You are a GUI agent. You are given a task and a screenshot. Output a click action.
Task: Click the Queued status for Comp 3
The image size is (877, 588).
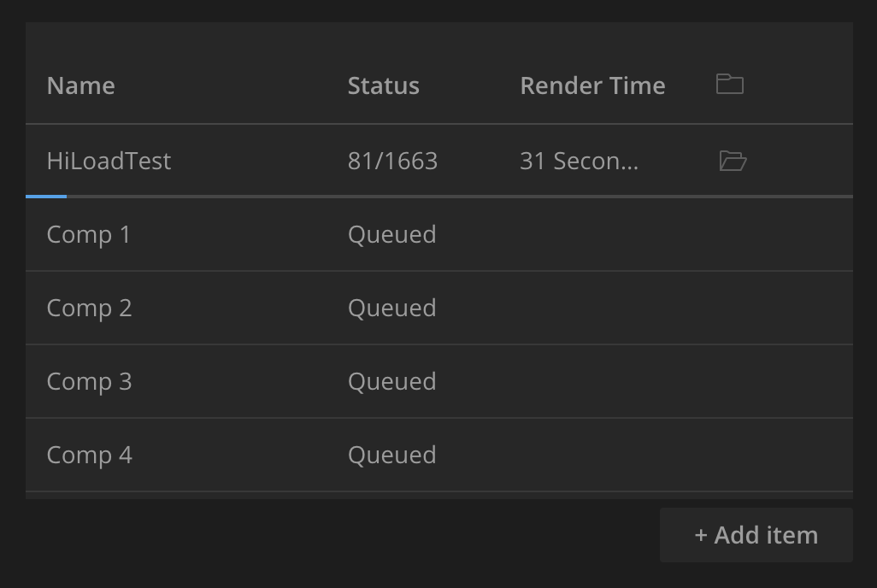click(392, 381)
